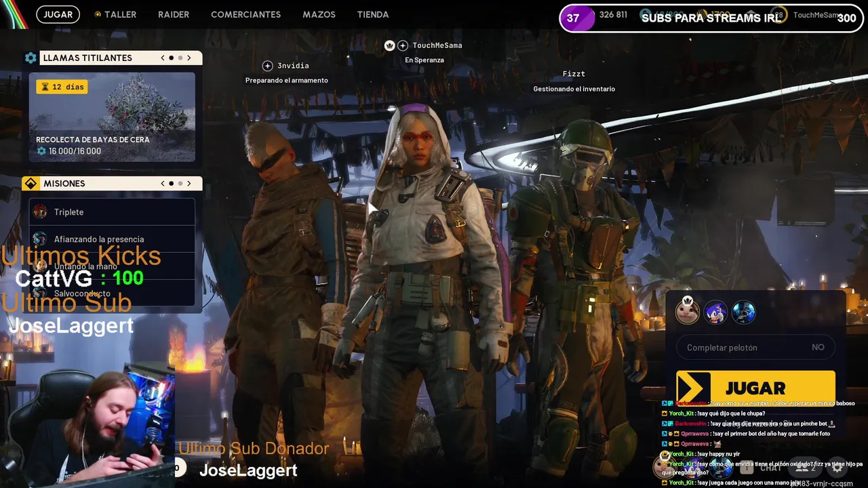This screenshot has height=488, width=868.
Task: Open the Triplete mission
Action: 112,211
